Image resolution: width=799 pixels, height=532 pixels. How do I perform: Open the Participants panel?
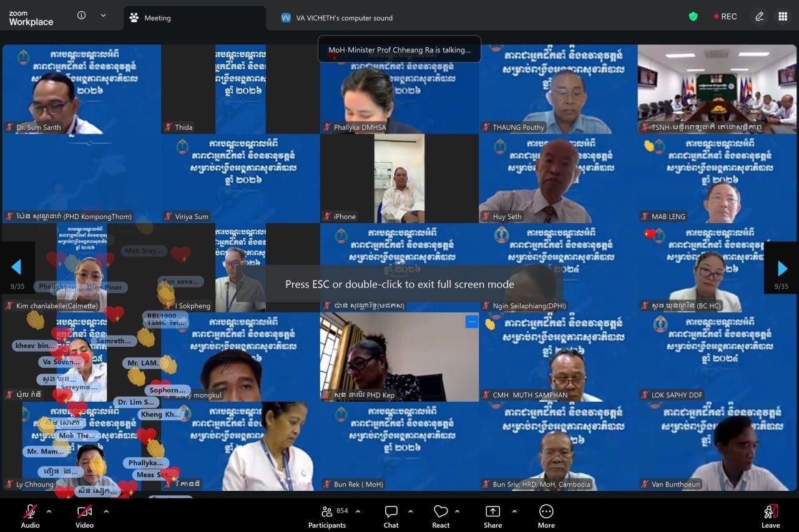pyautogui.click(x=327, y=516)
